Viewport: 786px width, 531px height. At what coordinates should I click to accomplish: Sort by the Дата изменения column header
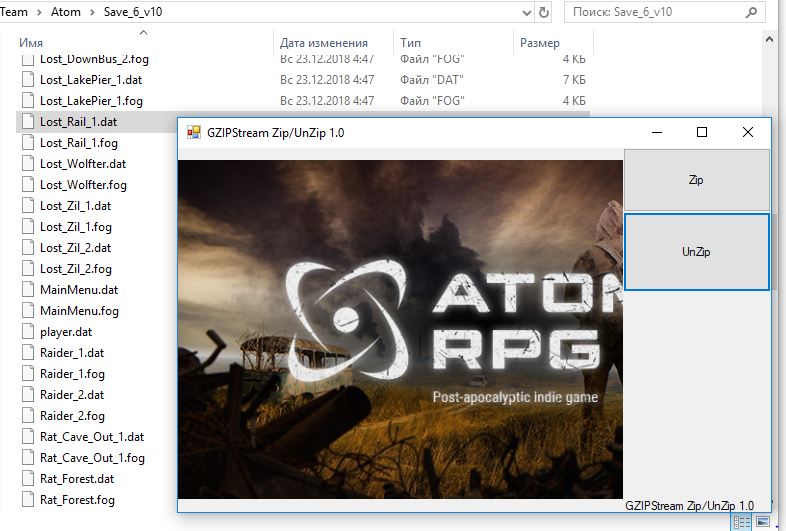[323, 43]
